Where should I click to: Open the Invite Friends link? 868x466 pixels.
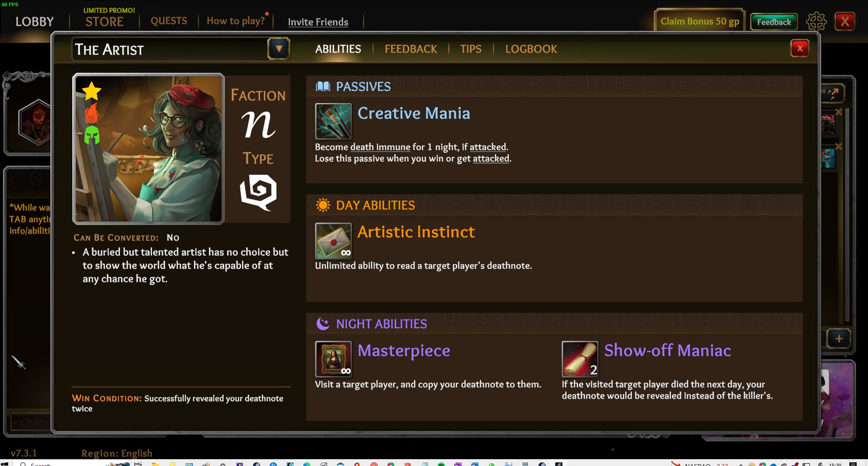pos(318,22)
